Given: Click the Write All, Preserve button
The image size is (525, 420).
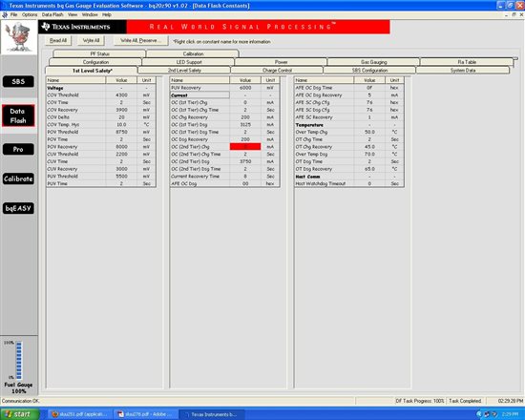Looking at the screenshot, I should coord(140,40).
